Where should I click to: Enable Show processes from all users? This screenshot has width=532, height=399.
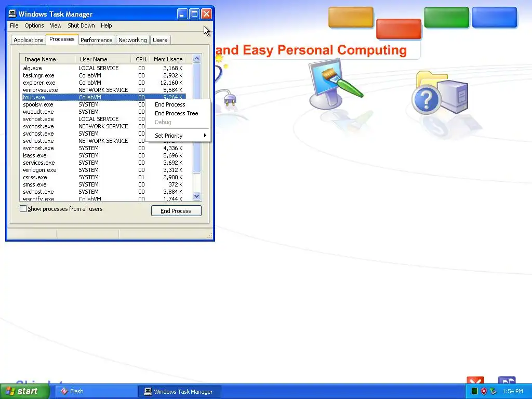pos(23,209)
